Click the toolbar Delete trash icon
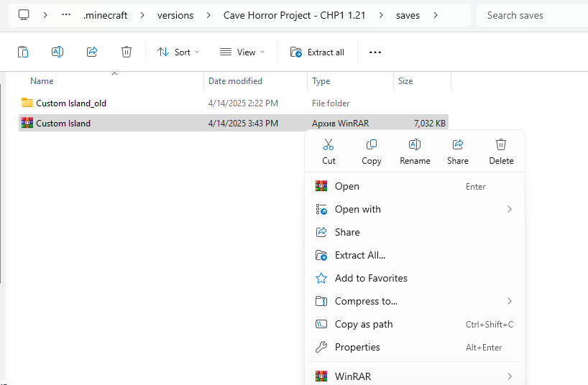Image resolution: width=588 pixels, height=385 pixels. pyautogui.click(x=127, y=52)
